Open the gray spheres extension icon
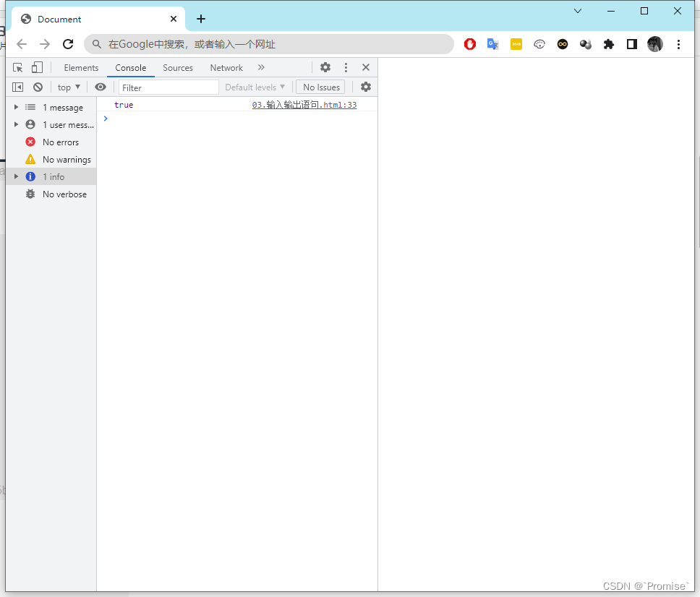This screenshot has height=597, width=700. click(586, 44)
